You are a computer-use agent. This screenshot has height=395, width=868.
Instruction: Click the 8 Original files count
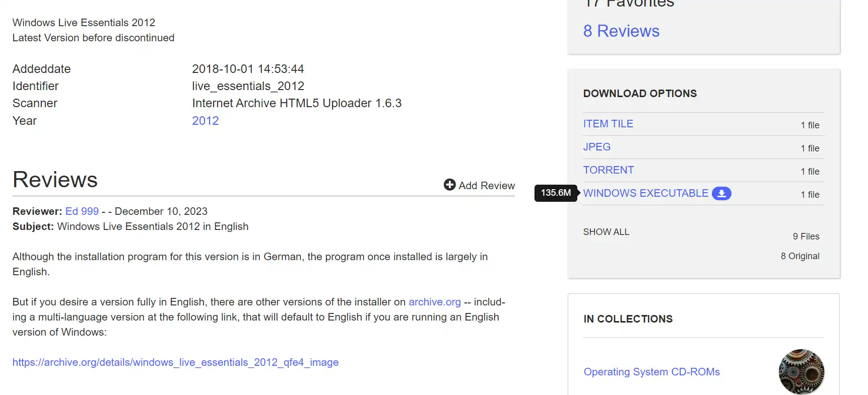tap(799, 256)
